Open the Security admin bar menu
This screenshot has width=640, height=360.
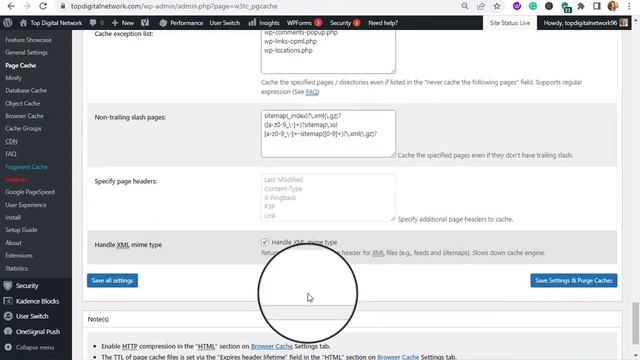click(x=345, y=23)
